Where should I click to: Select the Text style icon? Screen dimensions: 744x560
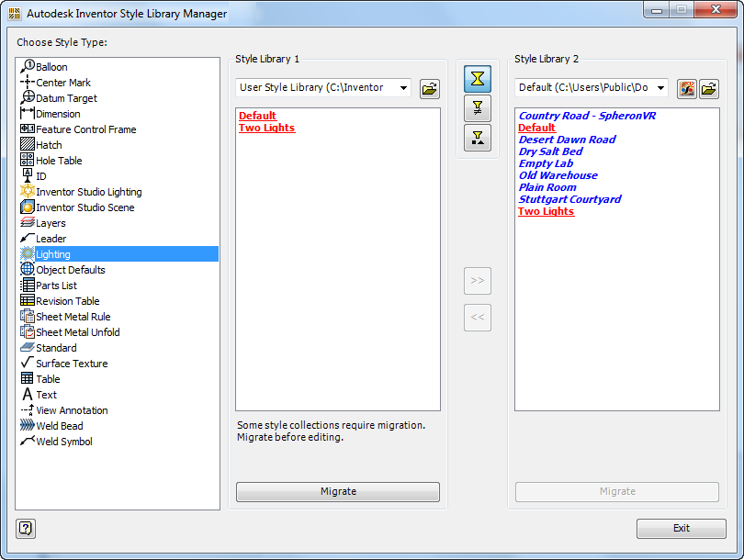click(x=28, y=395)
